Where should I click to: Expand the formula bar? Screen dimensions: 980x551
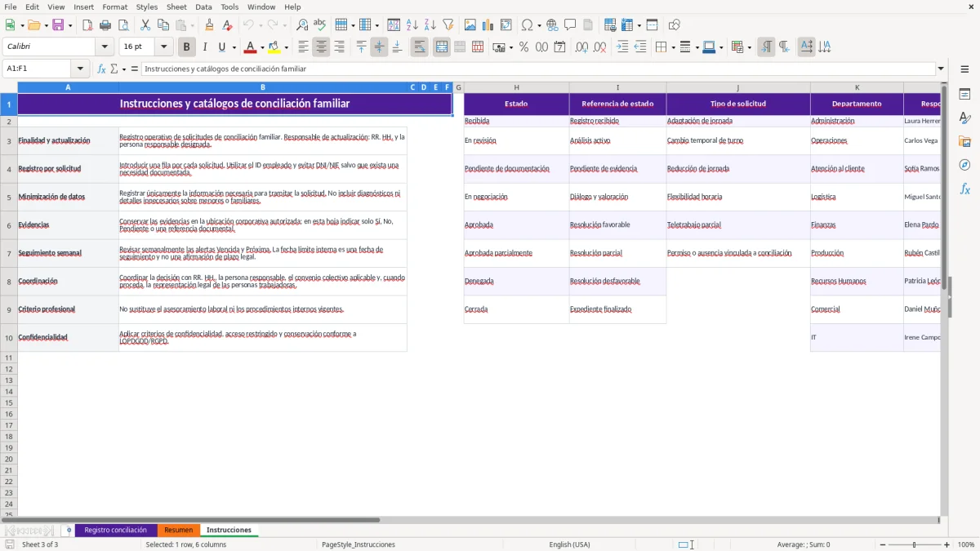coord(941,69)
